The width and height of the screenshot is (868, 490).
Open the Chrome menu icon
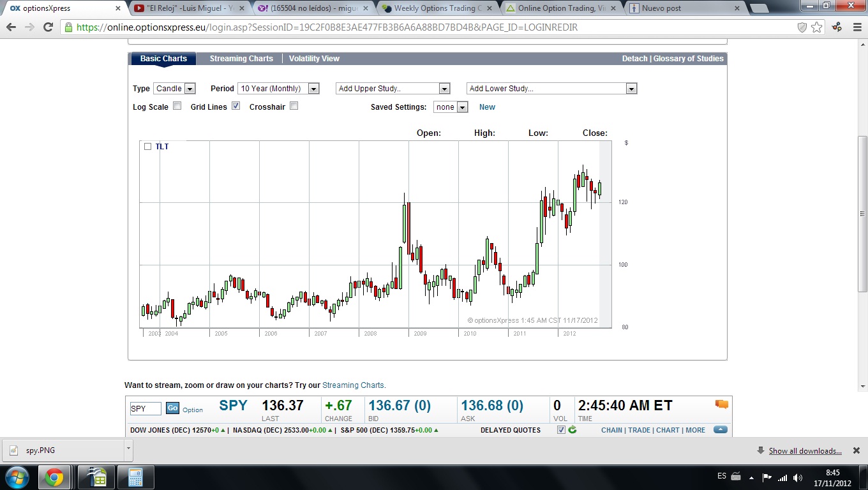(x=857, y=27)
